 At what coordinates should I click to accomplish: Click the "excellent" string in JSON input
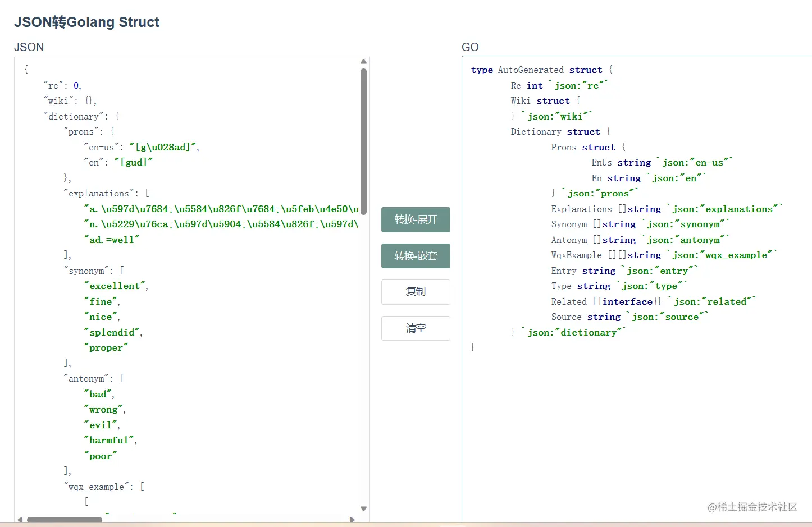115,286
